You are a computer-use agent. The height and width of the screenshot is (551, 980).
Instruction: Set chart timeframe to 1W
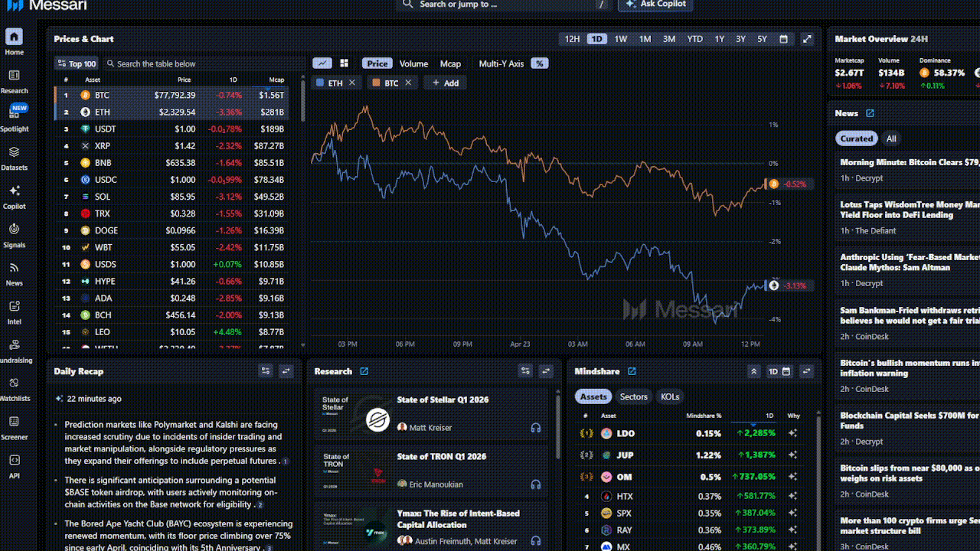coord(621,39)
